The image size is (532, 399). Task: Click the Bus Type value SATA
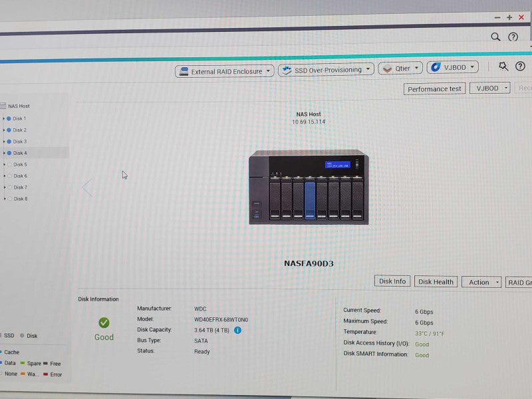point(201,340)
